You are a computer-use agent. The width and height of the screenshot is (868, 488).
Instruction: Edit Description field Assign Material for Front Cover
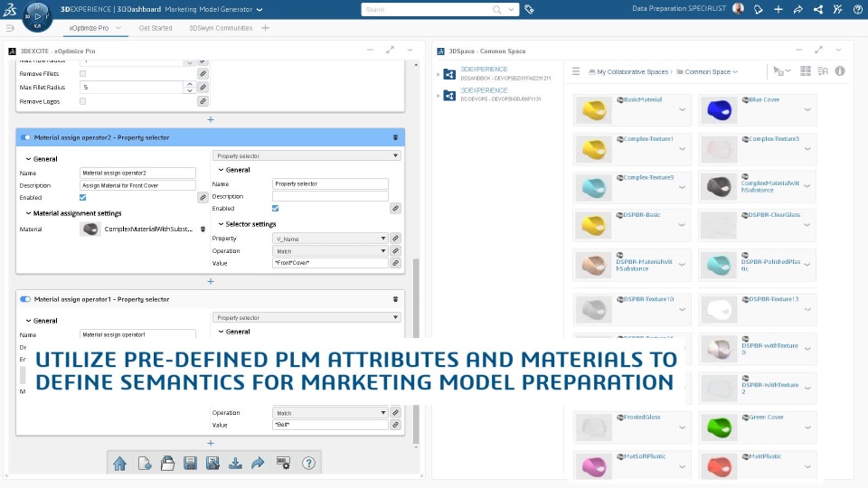137,185
